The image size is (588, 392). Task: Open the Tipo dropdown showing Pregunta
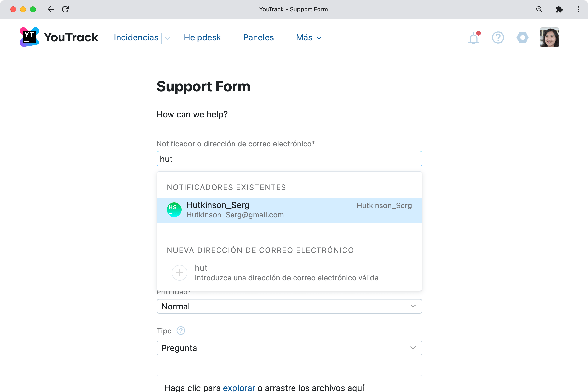pyautogui.click(x=289, y=348)
